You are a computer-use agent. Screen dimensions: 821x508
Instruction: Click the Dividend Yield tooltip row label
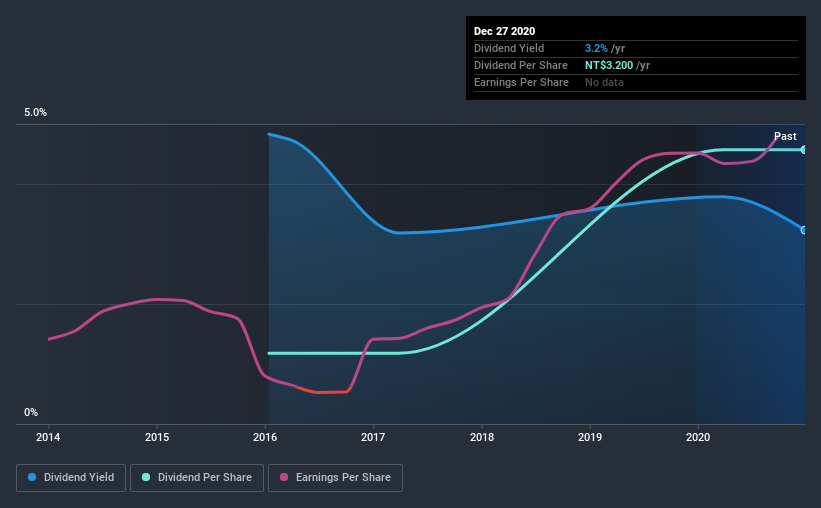[509, 48]
